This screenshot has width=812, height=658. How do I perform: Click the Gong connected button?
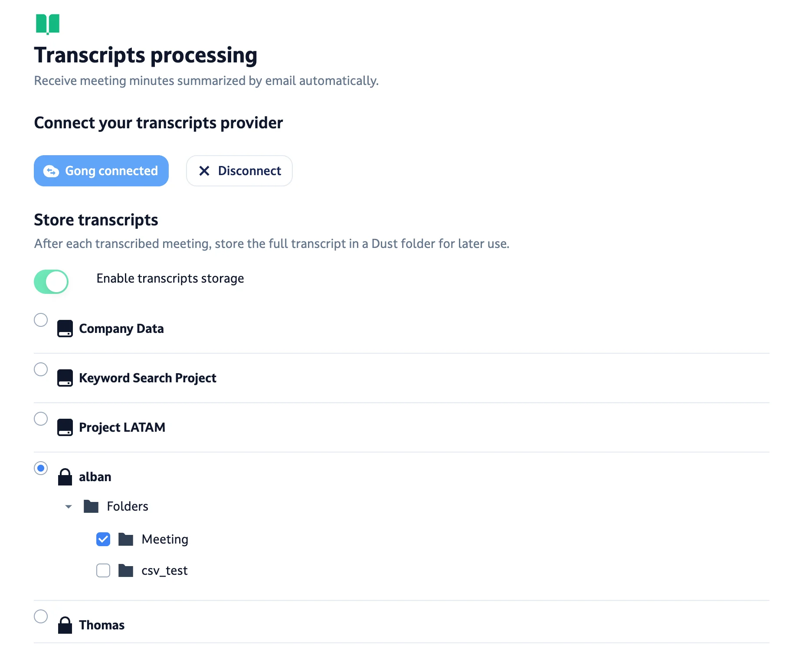click(x=101, y=171)
